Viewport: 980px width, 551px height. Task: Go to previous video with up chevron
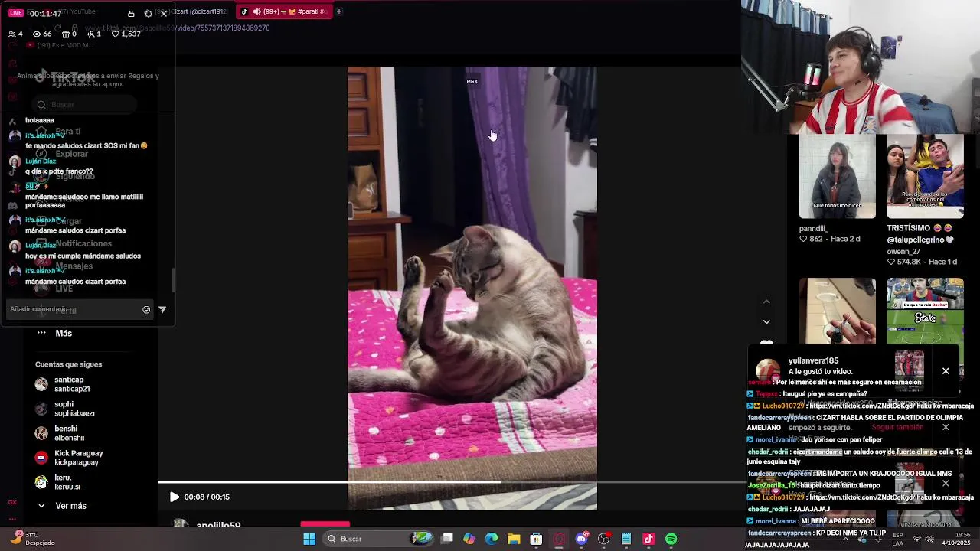click(x=766, y=302)
